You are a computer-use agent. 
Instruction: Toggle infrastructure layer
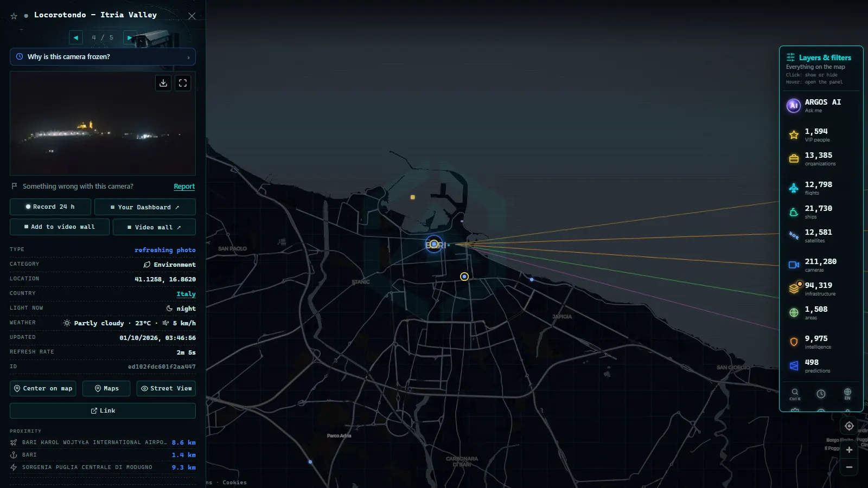821,288
